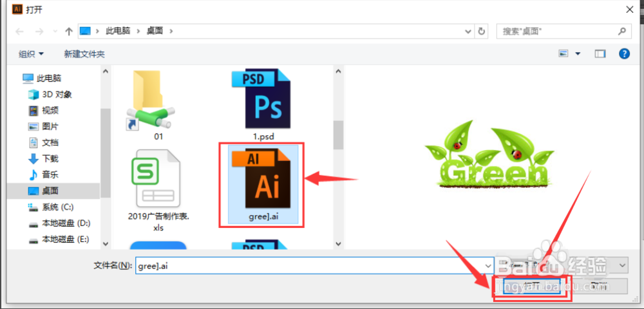Go back with the left arrow
644x309 pixels.
tap(19, 32)
